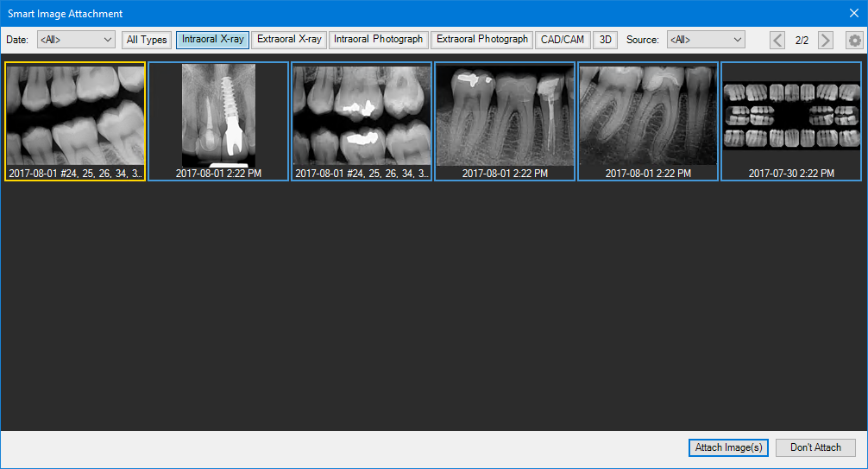Toggle the Intraoral X-ray filter

[212, 40]
